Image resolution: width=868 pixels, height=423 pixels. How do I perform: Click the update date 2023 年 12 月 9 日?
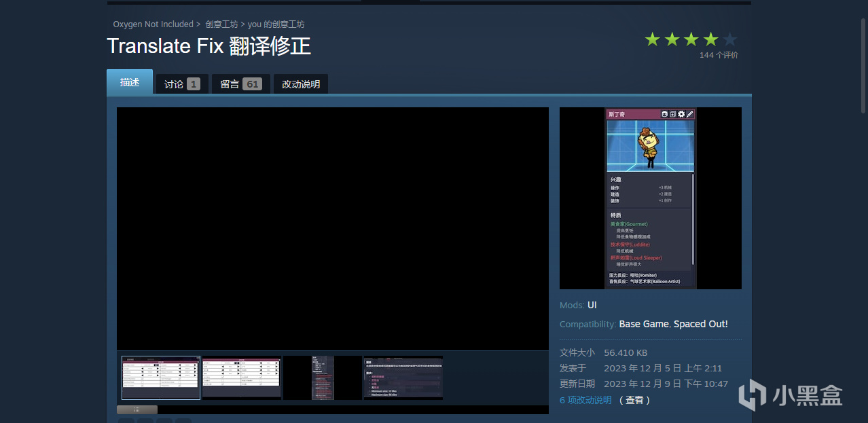(666, 384)
